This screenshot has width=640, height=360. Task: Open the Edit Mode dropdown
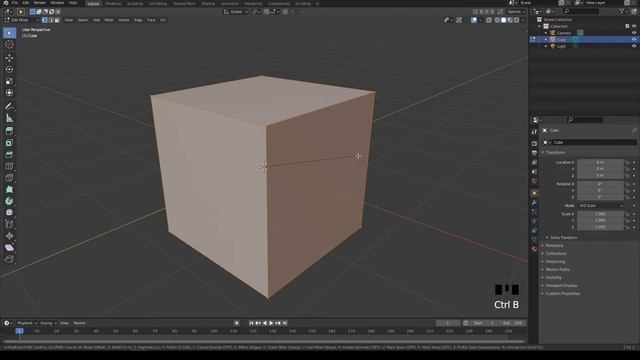point(21,20)
